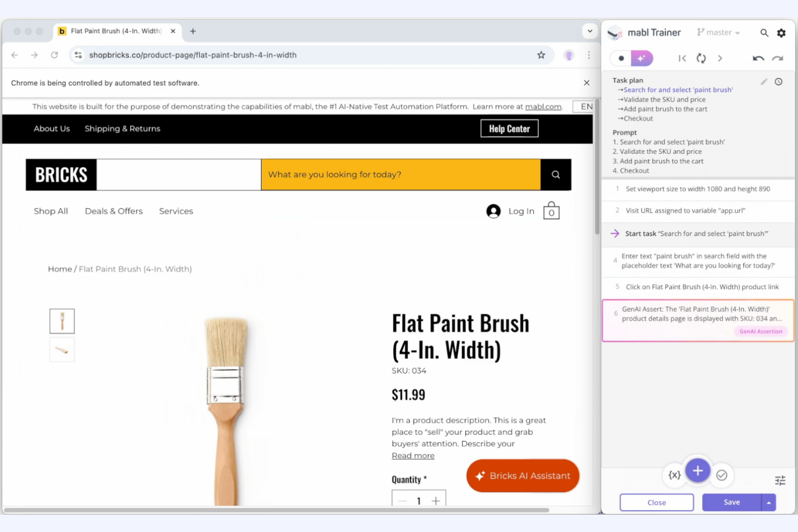Open the variables panel via {x} icon

coord(674,475)
